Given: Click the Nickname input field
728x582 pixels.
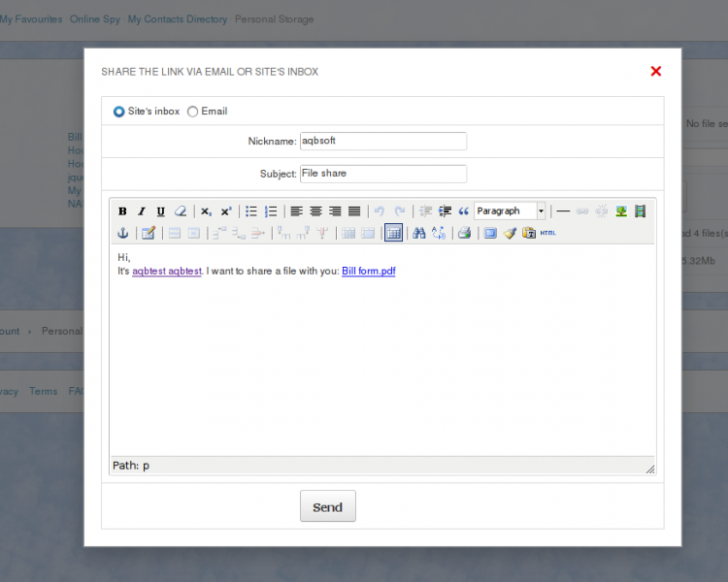Looking at the screenshot, I should (383, 141).
